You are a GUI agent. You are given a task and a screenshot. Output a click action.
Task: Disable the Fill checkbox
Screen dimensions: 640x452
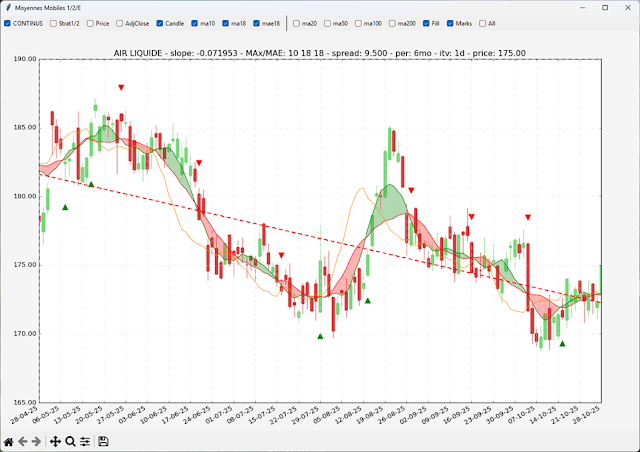[426, 22]
